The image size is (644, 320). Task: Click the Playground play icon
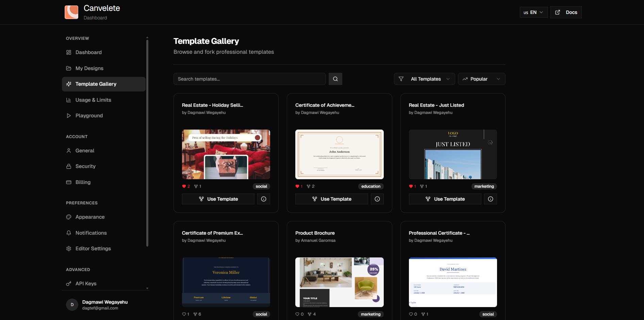pos(69,115)
